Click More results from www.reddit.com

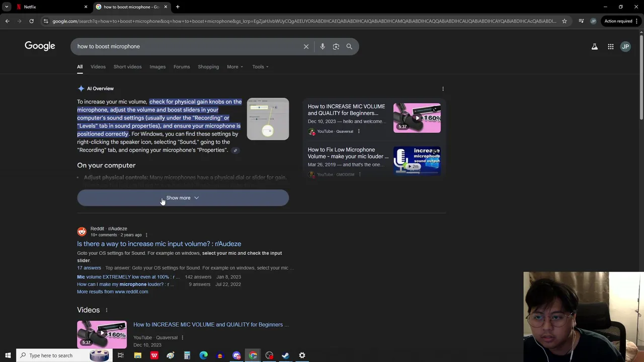(x=112, y=292)
